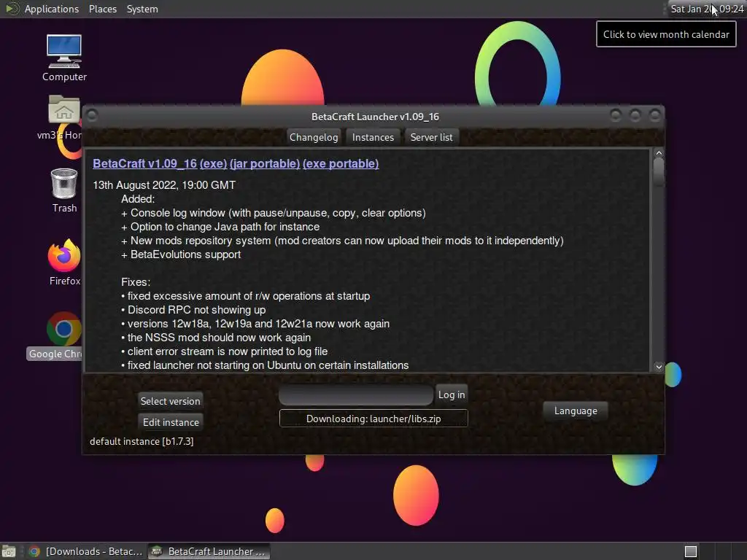Open the System menu
Viewport: 747px width, 560px height.
coord(142,9)
